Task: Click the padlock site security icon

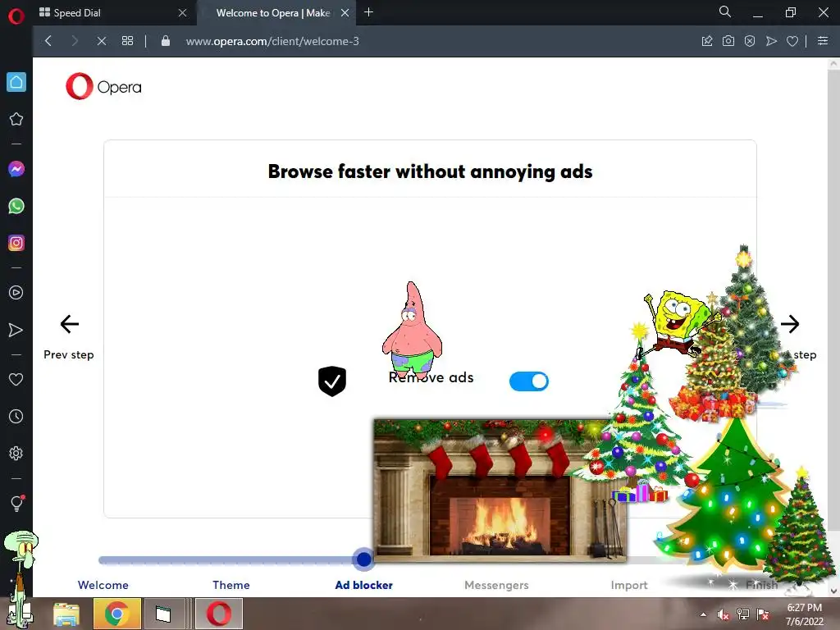Action: point(166,41)
